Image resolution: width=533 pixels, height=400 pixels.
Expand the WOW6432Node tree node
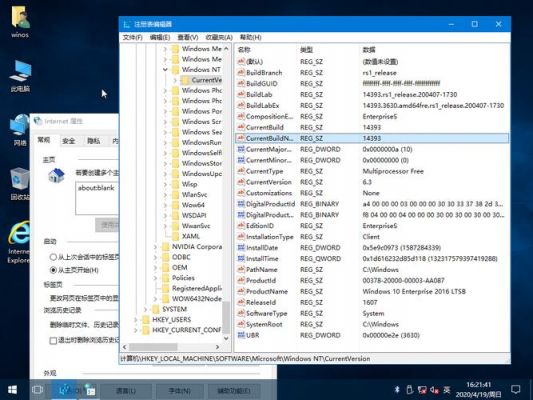(155, 299)
